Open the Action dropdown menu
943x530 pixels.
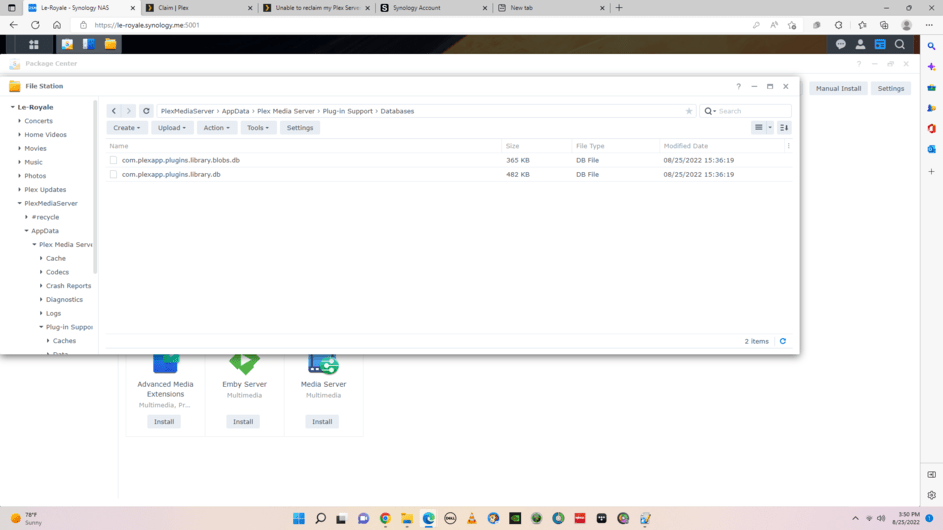pyautogui.click(x=217, y=128)
